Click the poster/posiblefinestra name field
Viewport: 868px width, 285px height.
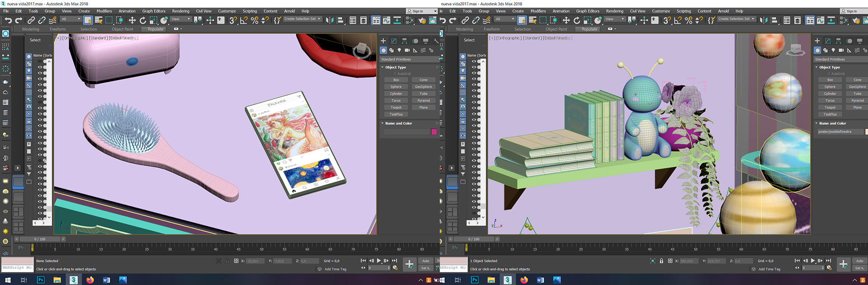tap(840, 132)
